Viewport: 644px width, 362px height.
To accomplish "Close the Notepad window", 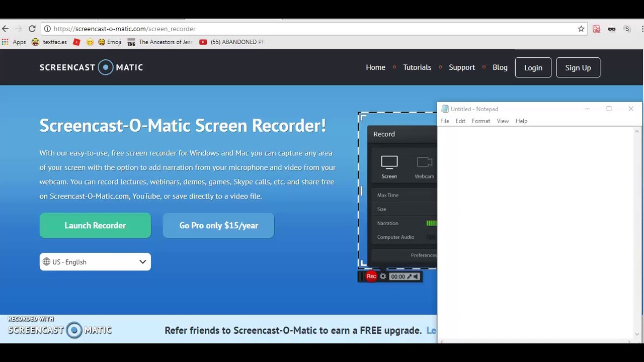I will pyautogui.click(x=631, y=109).
